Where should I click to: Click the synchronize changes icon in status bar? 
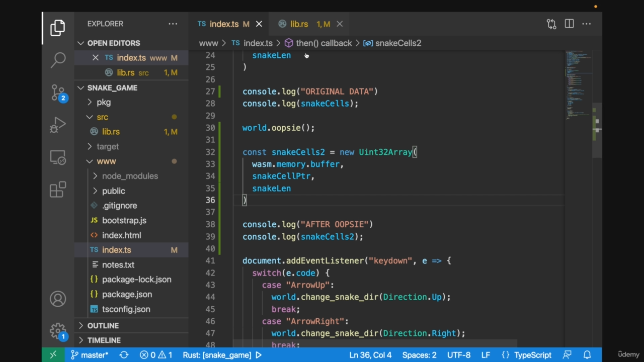tap(124, 355)
